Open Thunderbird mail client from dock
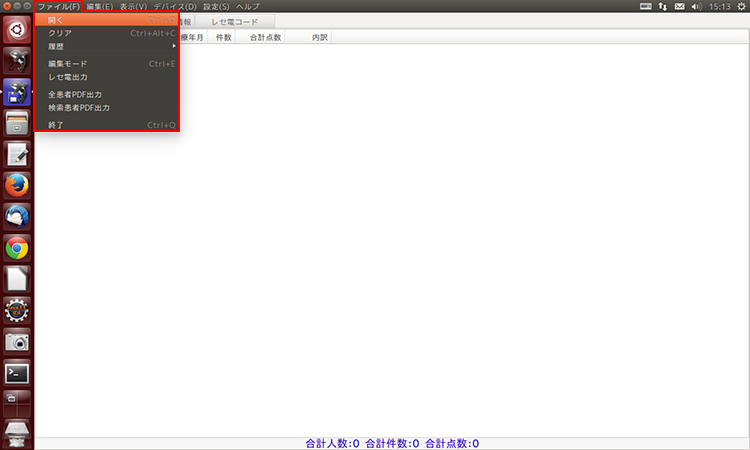The image size is (750, 450). (17, 217)
